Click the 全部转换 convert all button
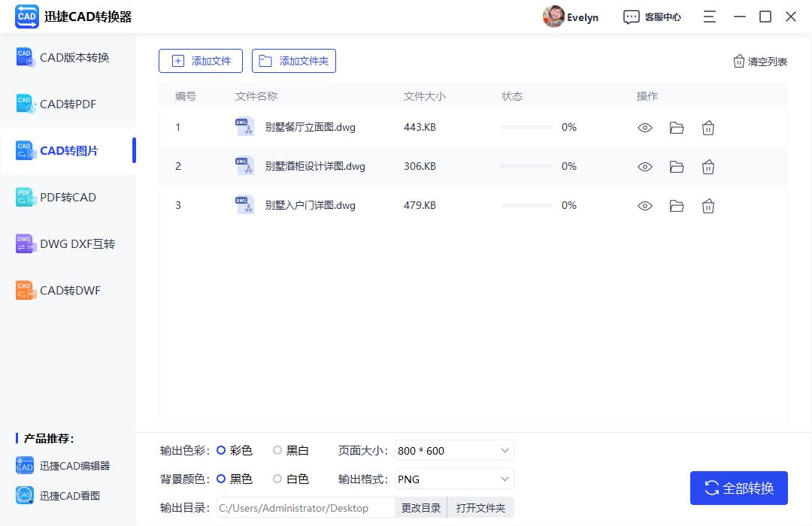The width and height of the screenshot is (812, 526). coord(738,488)
